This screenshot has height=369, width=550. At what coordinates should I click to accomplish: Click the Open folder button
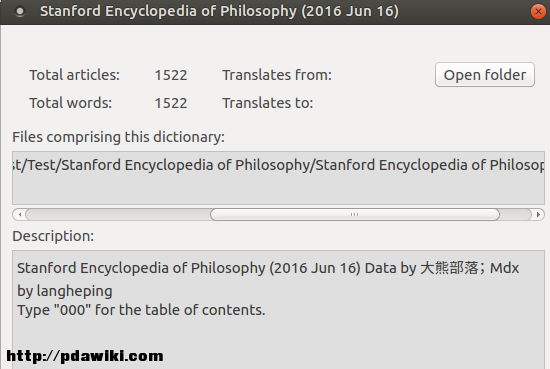click(485, 75)
